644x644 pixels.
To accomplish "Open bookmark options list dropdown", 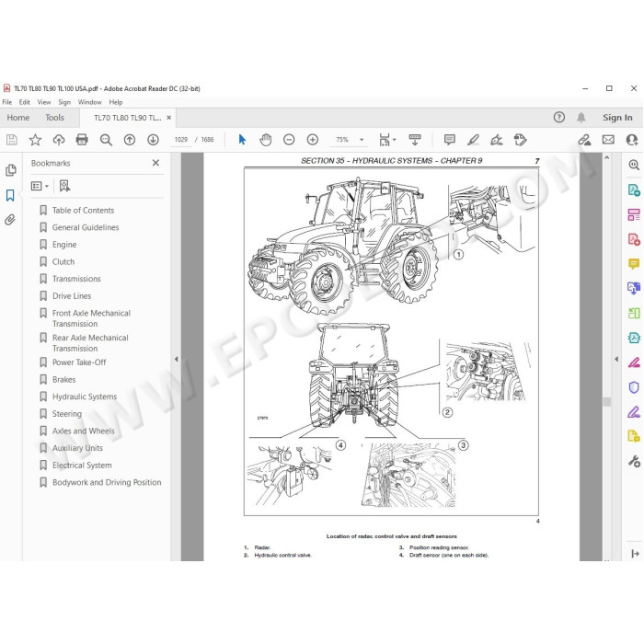I will [x=40, y=186].
